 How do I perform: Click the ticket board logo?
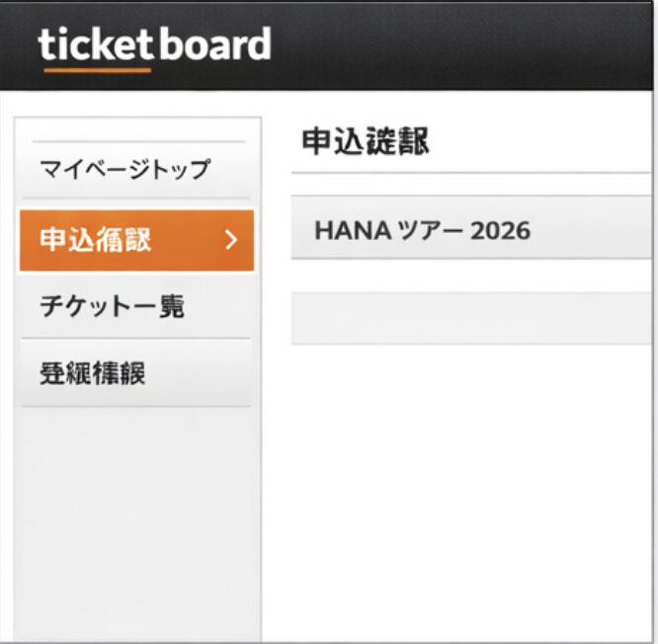pos(154,45)
